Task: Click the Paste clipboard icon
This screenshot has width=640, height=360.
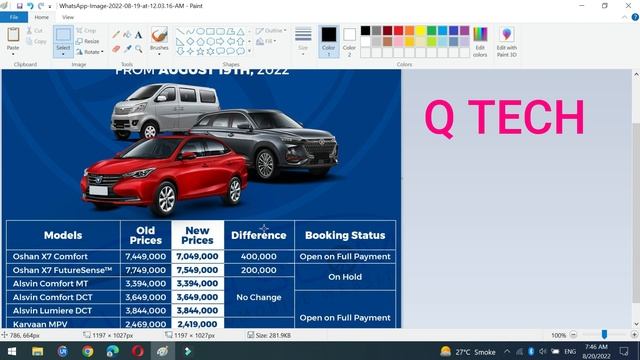Action: point(13,35)
